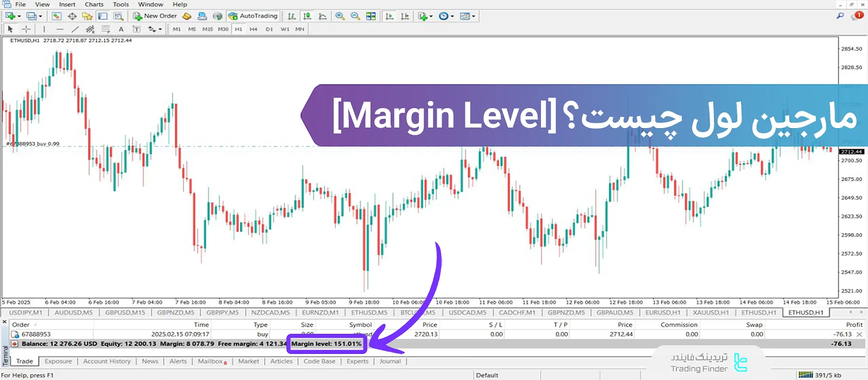Select order 67888953 in the trade list
The height and width of the screenshot is (380, 868).
36,334
